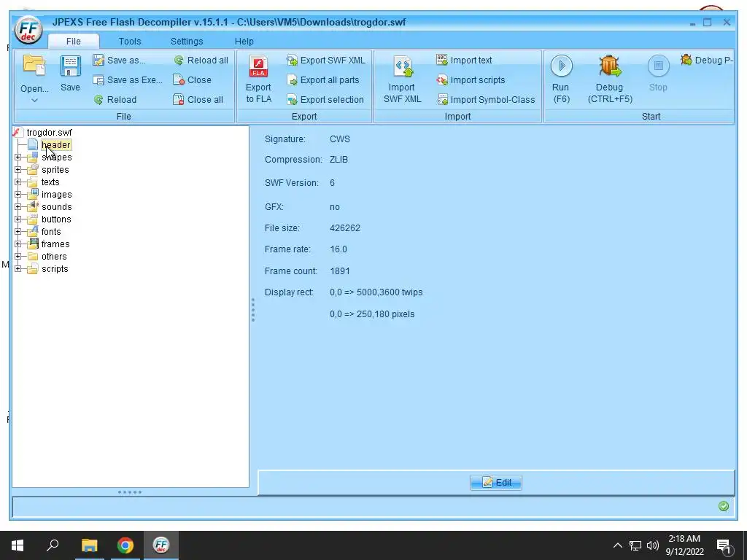
Task: Click the File size value 426262
Action: tap(345, 228)
